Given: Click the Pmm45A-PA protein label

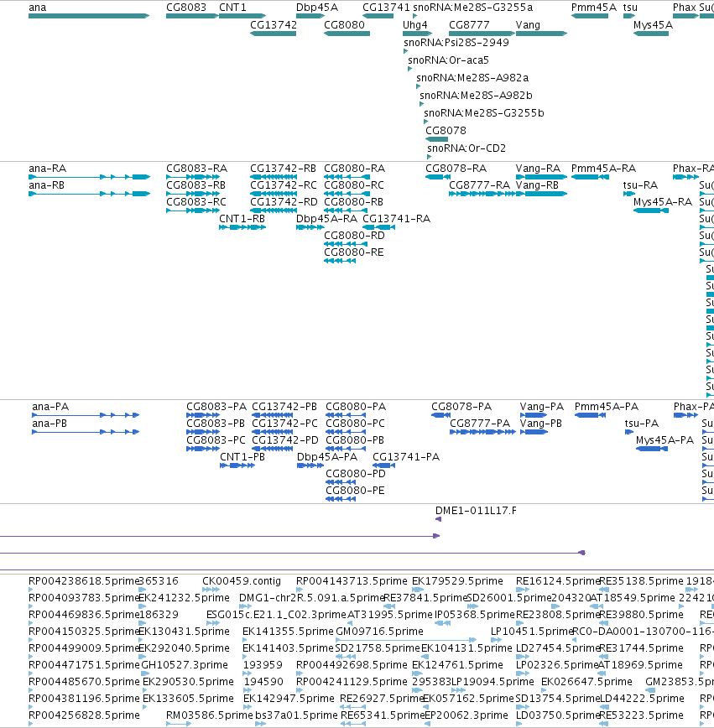Looking at the screenshot, I should click(x=607, y=407).
